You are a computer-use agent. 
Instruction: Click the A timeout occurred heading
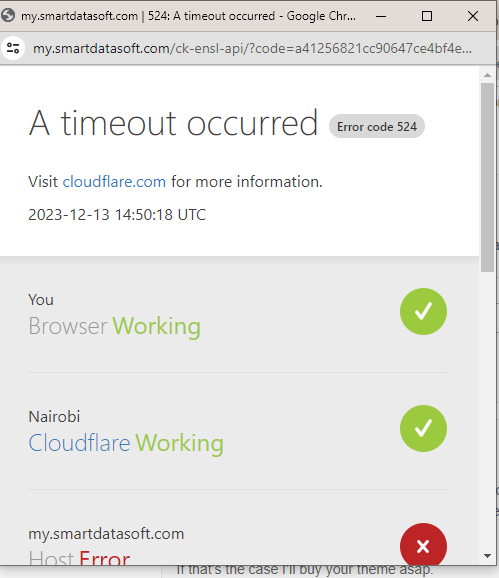click(173, 123)
